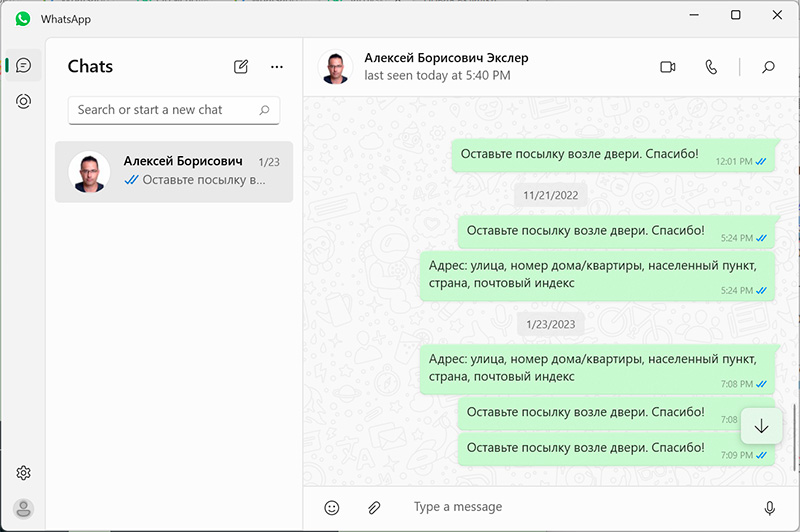This screenshot has width=800, height=532.
Task: Open contact info from header name Алексей Борисович Экслер
Action: 446,59
